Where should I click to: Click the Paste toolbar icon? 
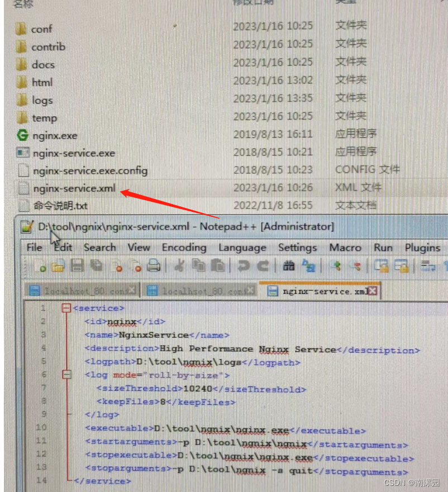(x=217, y=267)
